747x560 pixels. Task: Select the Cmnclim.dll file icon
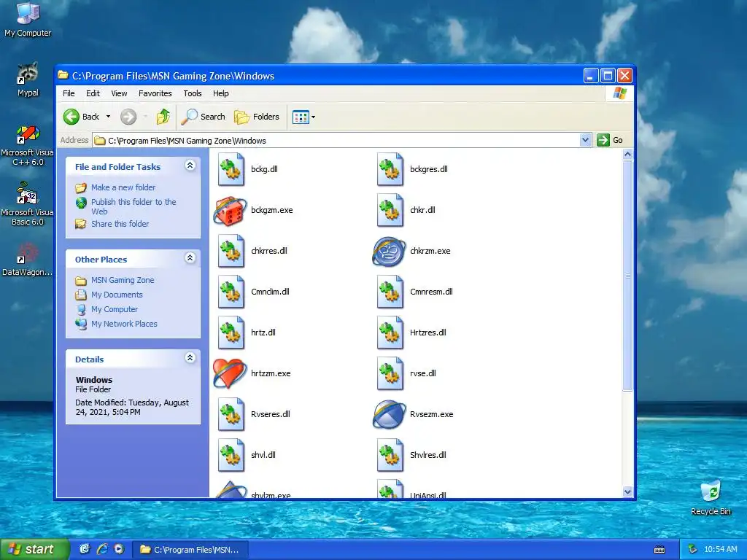(x=231, y=292)
